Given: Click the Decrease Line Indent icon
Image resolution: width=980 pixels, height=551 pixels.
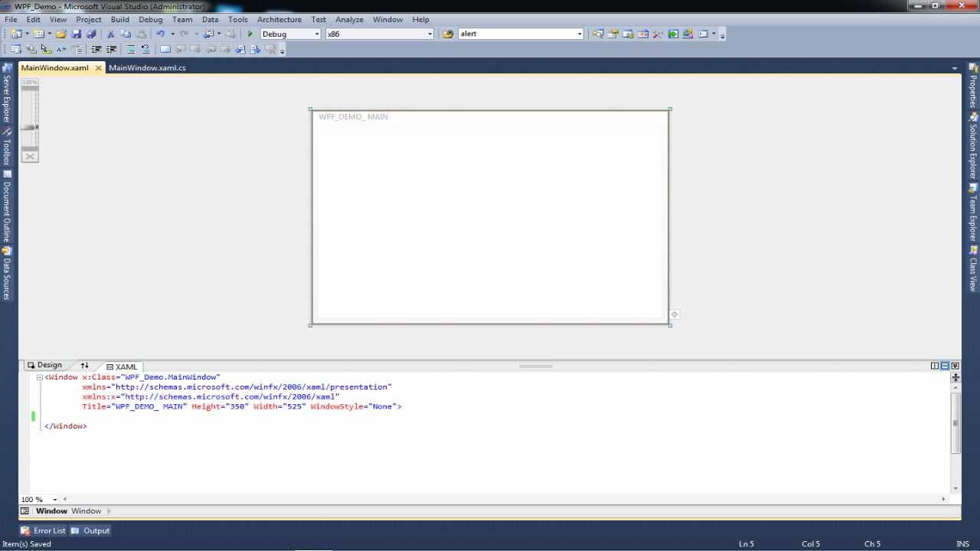Looking at the screenshot, I should (96, 49).
